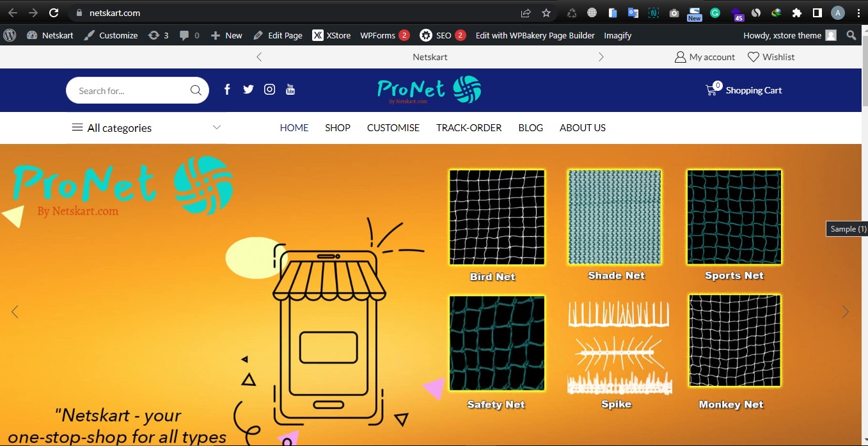Click Edit with WPBakery Page Builder
The height and width of the screenshot is (446, 868).
pyautogui.click(x=535, y=35)
